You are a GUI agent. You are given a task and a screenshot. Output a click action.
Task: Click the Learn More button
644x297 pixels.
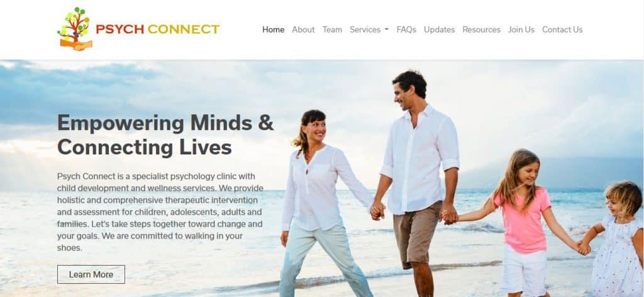tap(91, 274)
